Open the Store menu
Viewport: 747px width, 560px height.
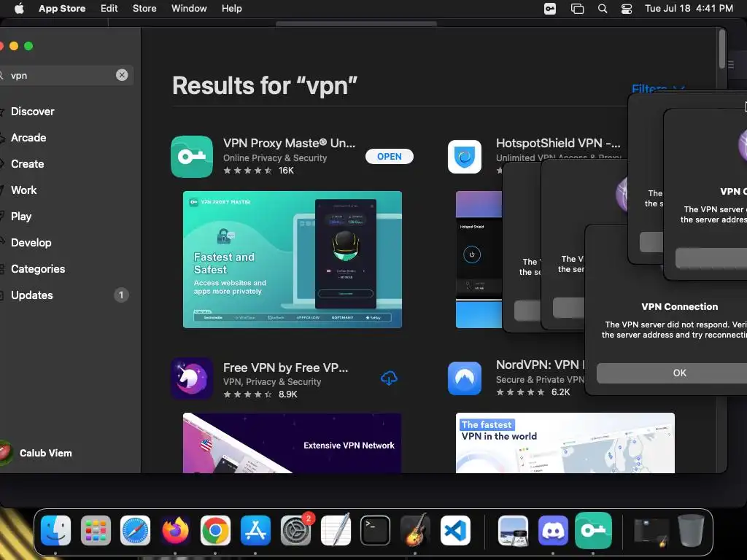(144, 9)
